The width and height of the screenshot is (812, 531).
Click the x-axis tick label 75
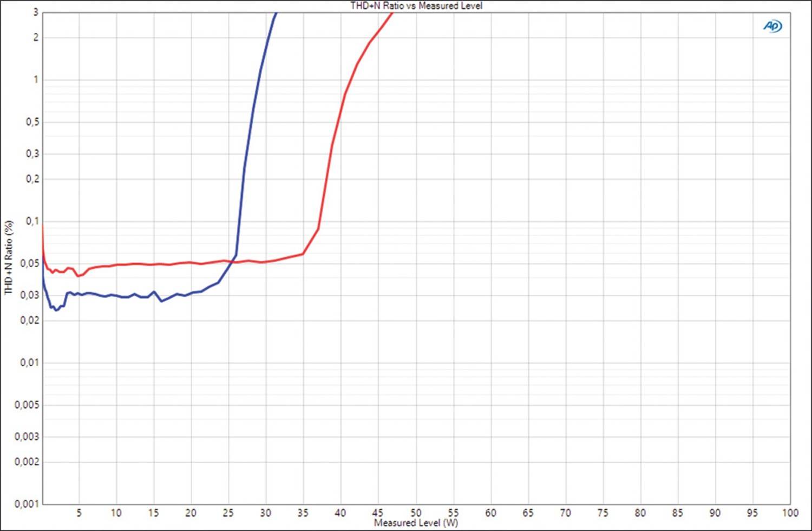603,513
